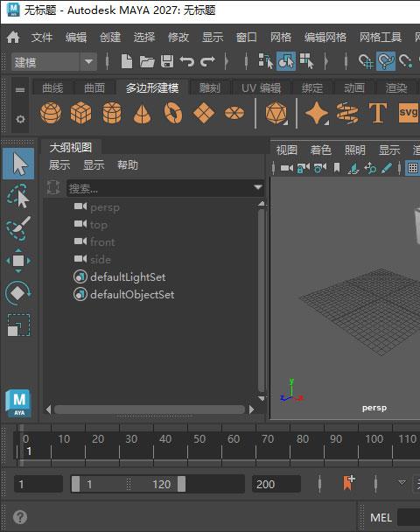
Task: Switch to 曲线 shelf tab
Action: 52,88
